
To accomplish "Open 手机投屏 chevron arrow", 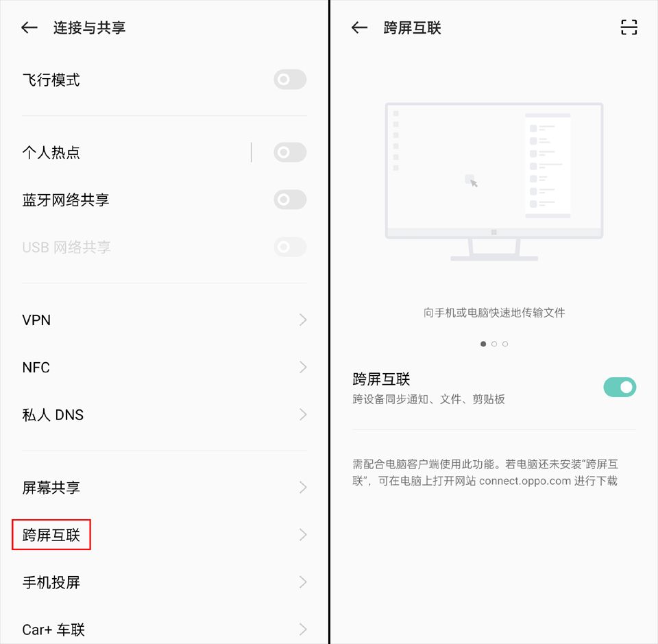I will [x=303, y=582].
